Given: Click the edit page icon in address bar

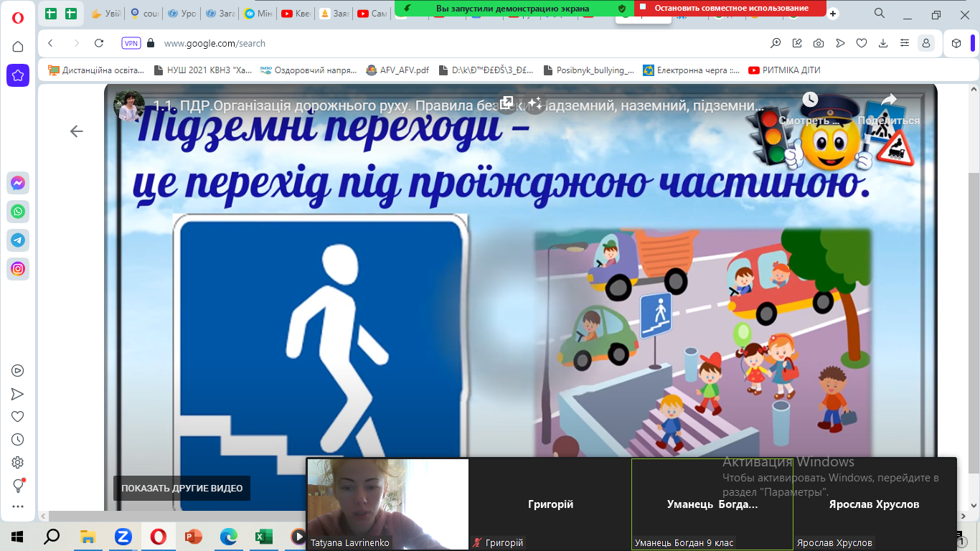Looking at the screenshot, I should tap(797, 43).
